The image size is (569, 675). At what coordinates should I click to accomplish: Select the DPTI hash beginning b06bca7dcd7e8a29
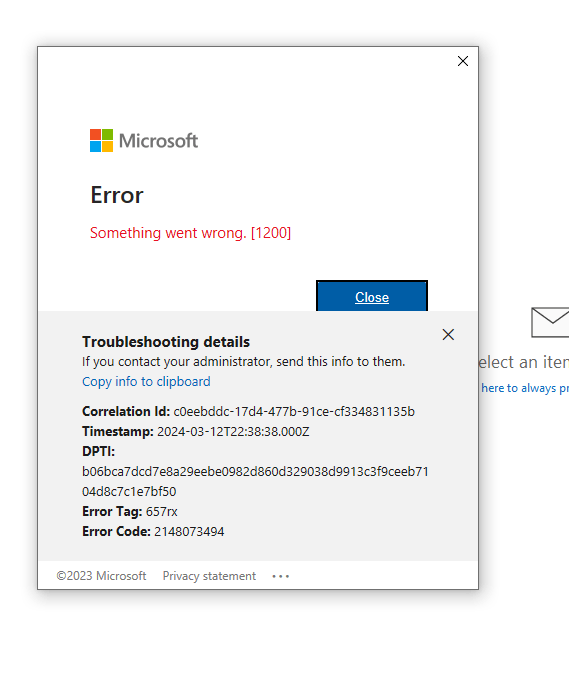pos(255,481)
